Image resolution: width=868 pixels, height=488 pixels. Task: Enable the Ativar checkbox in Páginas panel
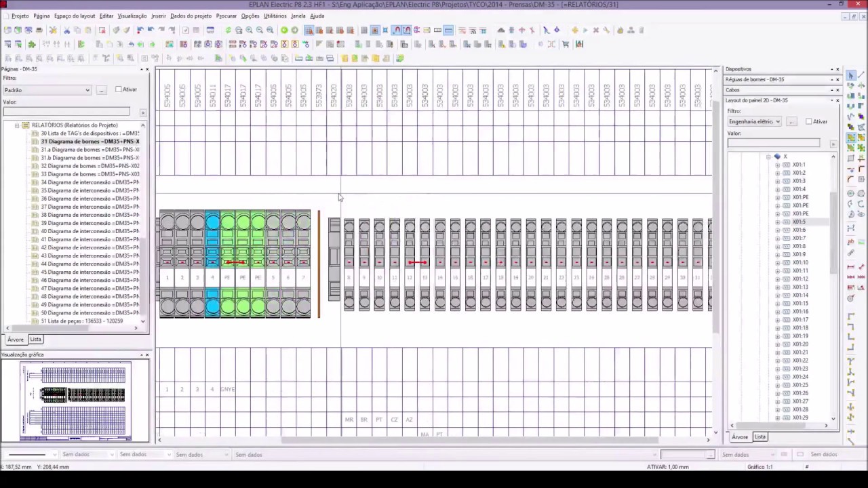tap(119, 89)
